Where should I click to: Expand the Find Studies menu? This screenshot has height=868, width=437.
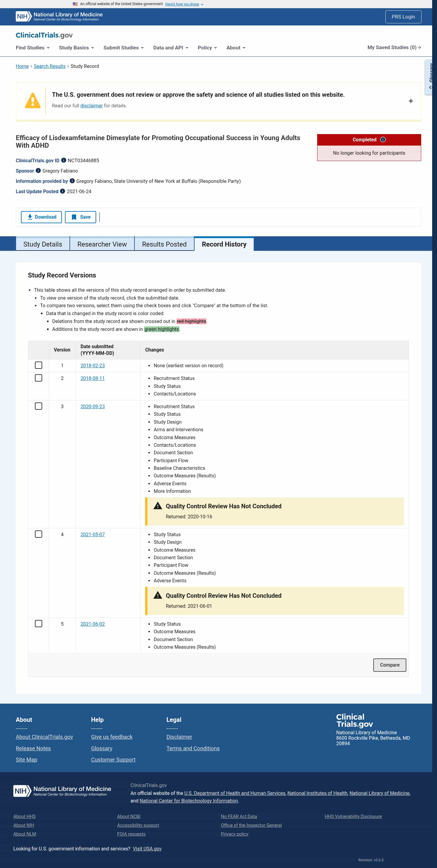33,48
